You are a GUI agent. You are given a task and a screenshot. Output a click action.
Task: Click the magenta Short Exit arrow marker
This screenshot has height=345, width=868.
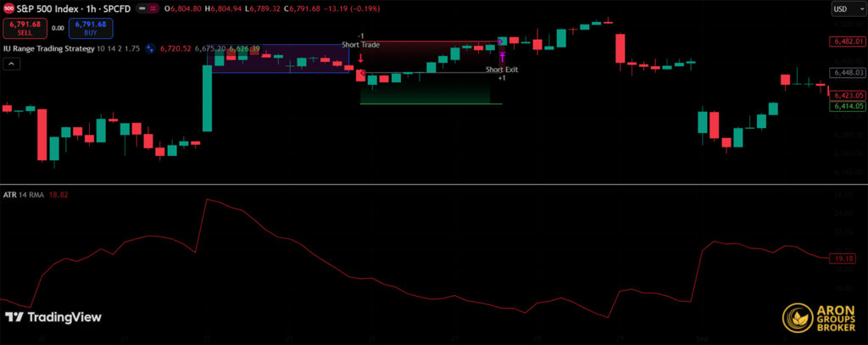502,57
